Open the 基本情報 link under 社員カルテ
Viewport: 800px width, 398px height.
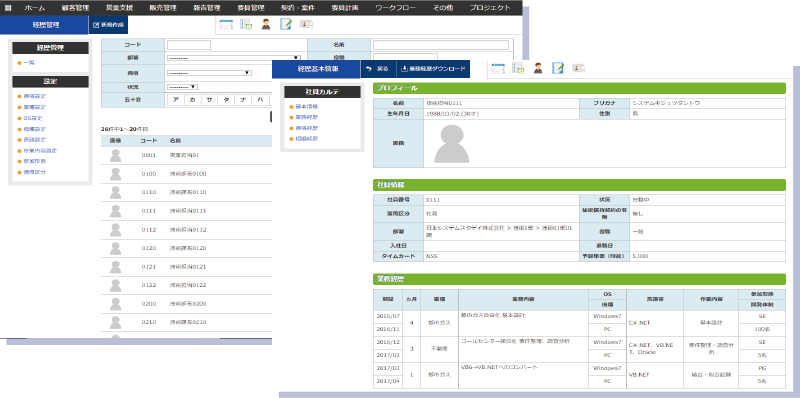[x=307, y=107]
